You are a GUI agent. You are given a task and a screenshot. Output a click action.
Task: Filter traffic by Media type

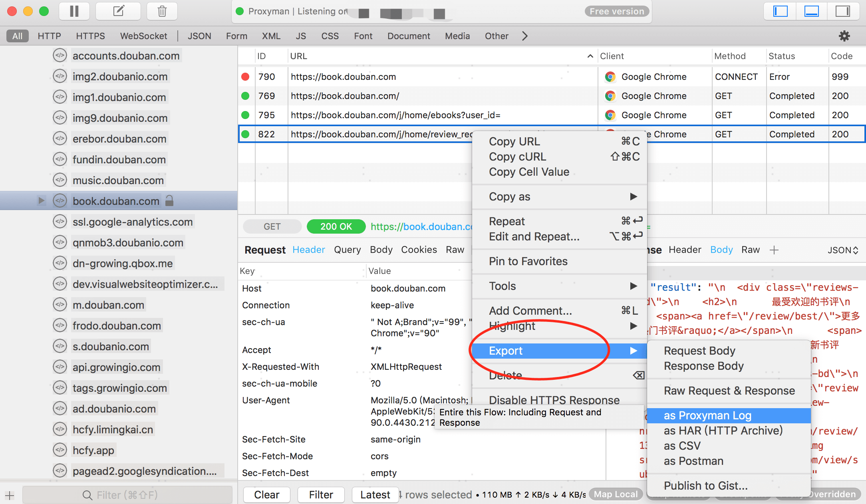click(x=457, y=36)
